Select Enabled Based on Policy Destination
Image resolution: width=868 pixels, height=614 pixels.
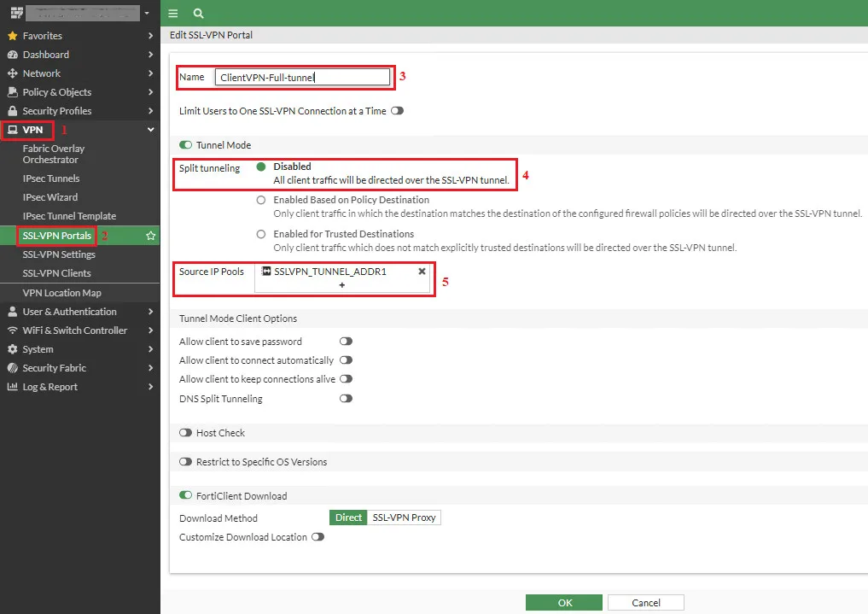260,200
